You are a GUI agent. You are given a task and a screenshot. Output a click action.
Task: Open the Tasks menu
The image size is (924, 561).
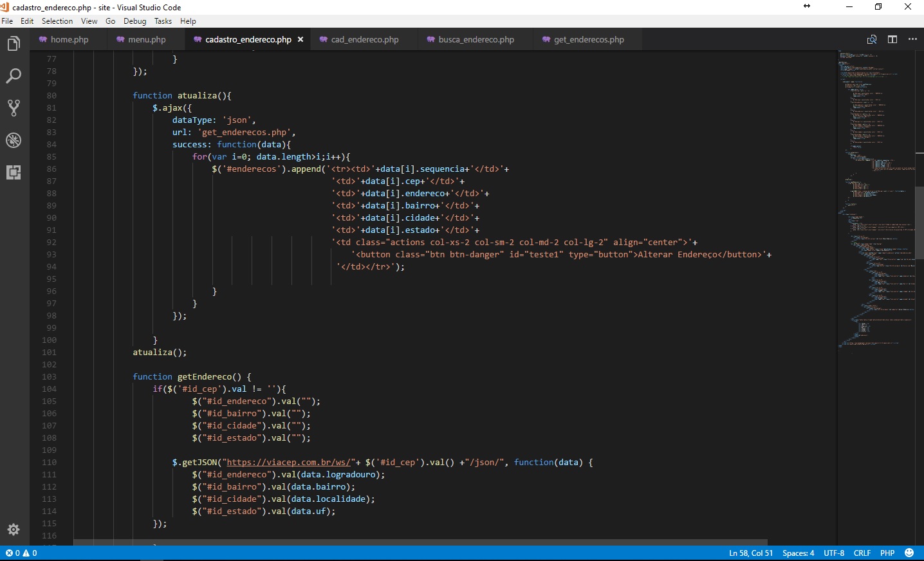[163, 21]
